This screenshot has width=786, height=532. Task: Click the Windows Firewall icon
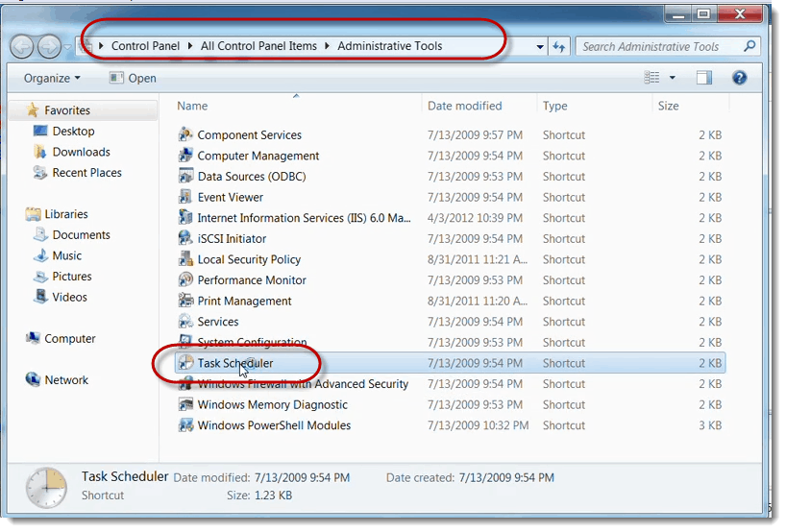[186, 384]
